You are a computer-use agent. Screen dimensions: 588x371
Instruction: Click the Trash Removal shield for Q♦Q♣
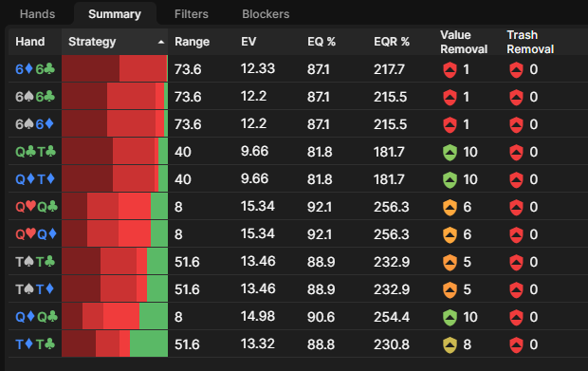coord(516,318)
